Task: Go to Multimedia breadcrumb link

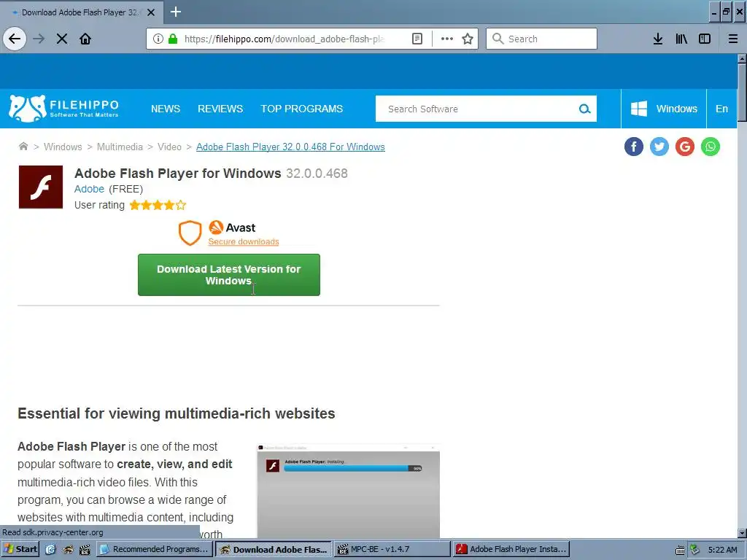Action: pyautogui.click(x=120, y=147)
